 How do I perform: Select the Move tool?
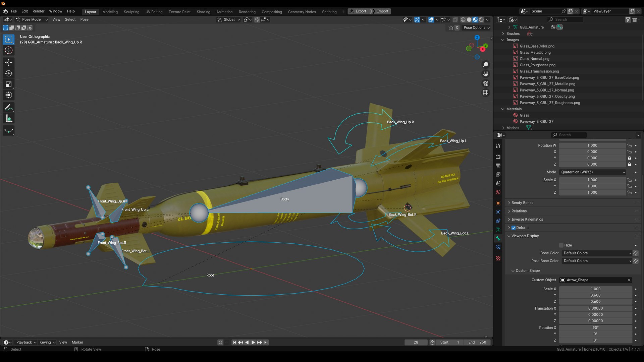[x=9, y=62]
